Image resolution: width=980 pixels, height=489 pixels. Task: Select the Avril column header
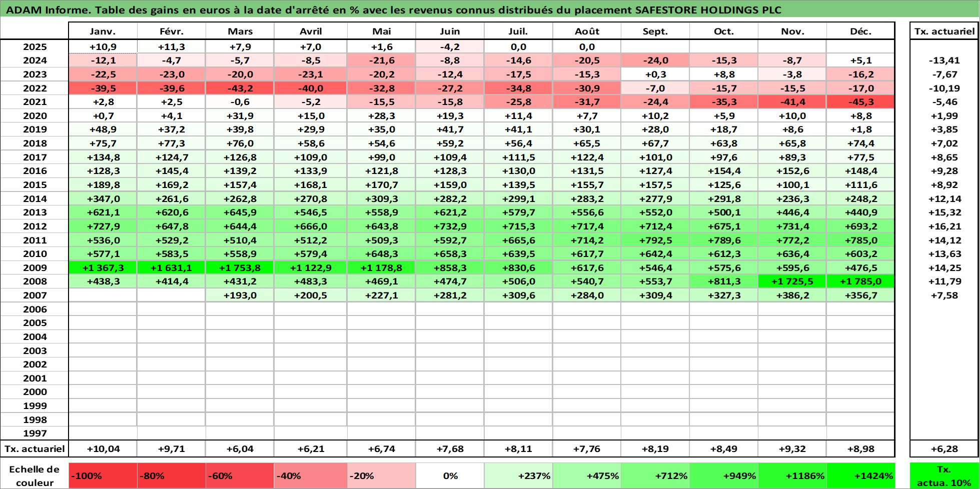(311, 31)
